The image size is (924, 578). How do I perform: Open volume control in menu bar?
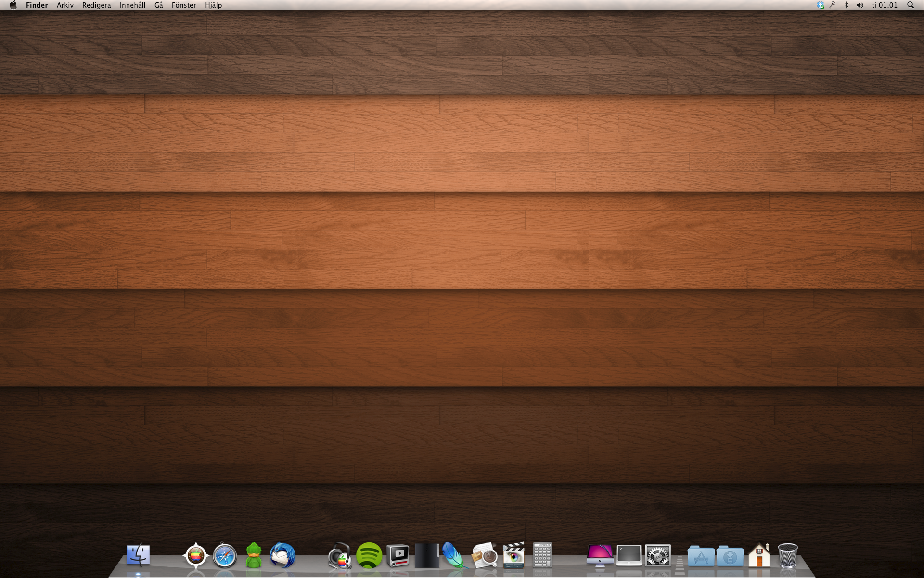click(860, 5)
